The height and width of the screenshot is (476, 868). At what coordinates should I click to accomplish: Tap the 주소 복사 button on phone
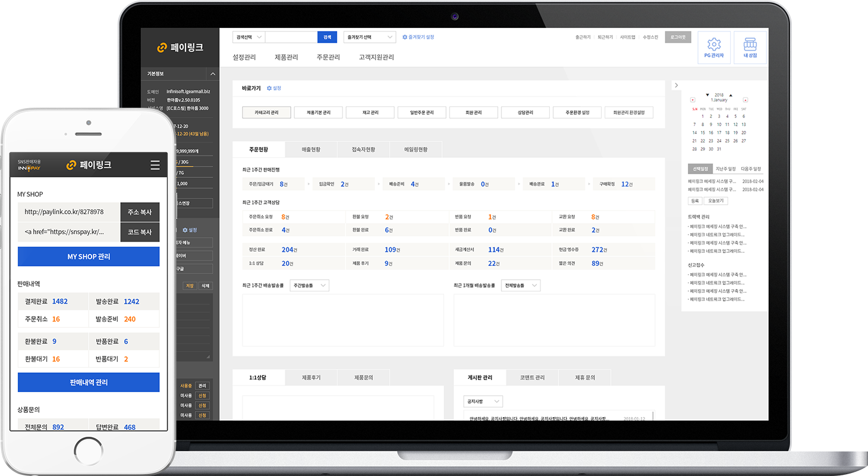(x=140, y=212)
